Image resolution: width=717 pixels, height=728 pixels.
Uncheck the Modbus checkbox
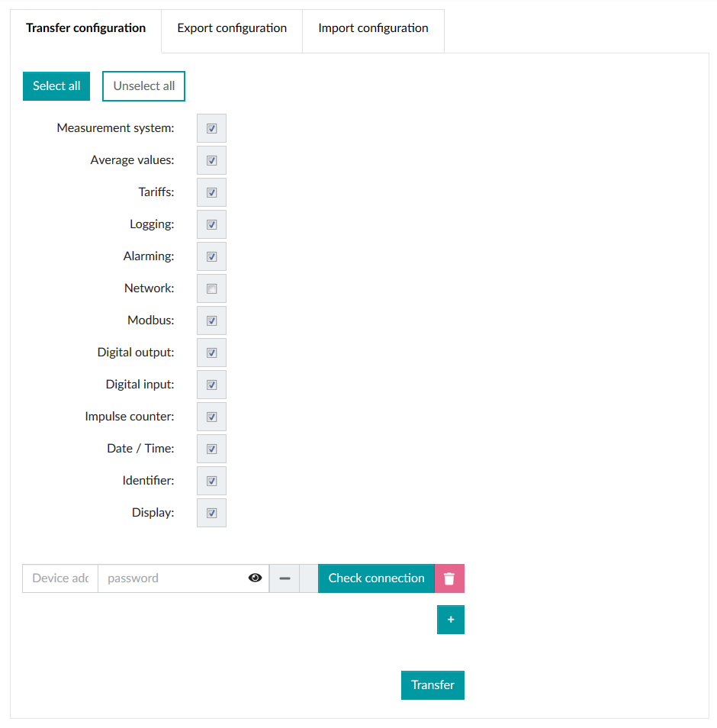pos(211,321)
